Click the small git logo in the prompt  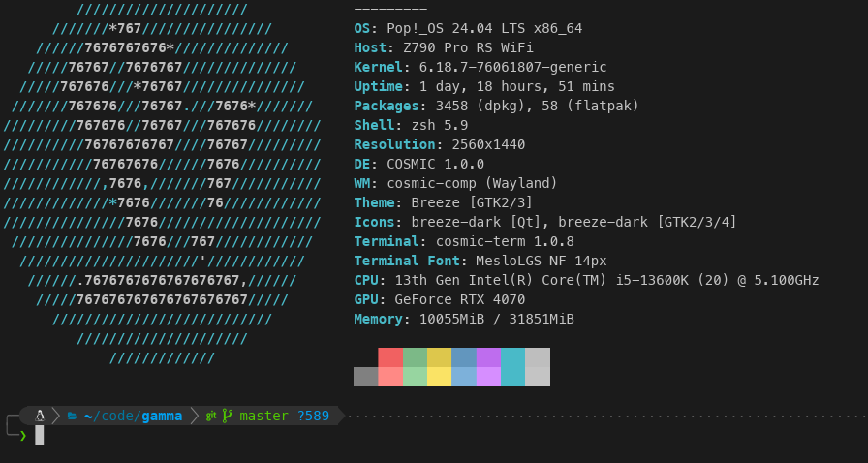[x=211, y=416]
